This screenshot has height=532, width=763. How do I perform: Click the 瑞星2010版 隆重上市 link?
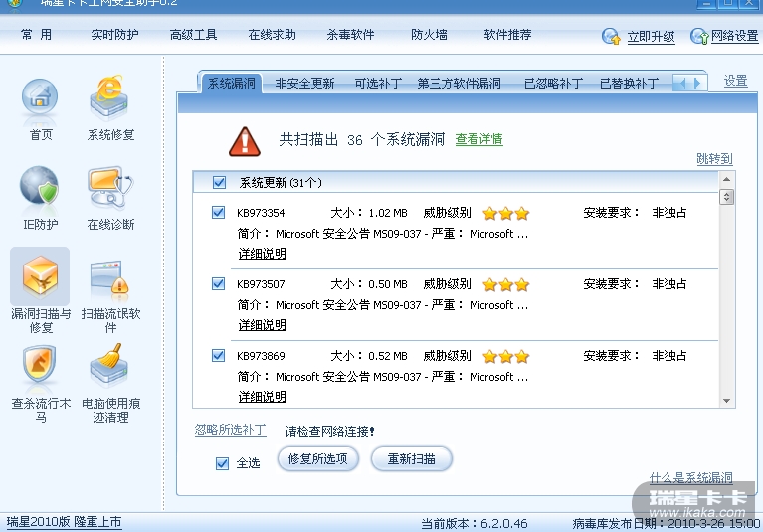64,522
